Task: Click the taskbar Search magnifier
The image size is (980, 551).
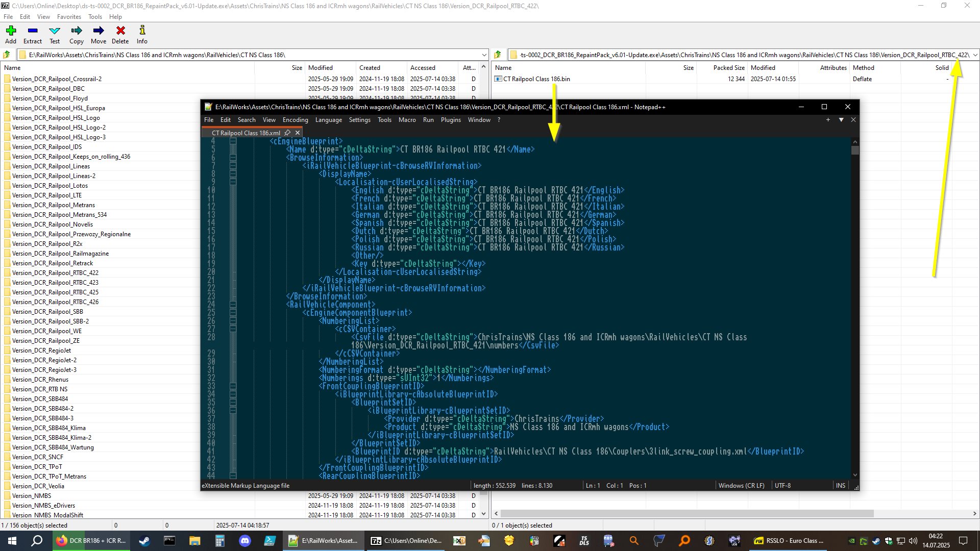Action: tap(37, 541)
